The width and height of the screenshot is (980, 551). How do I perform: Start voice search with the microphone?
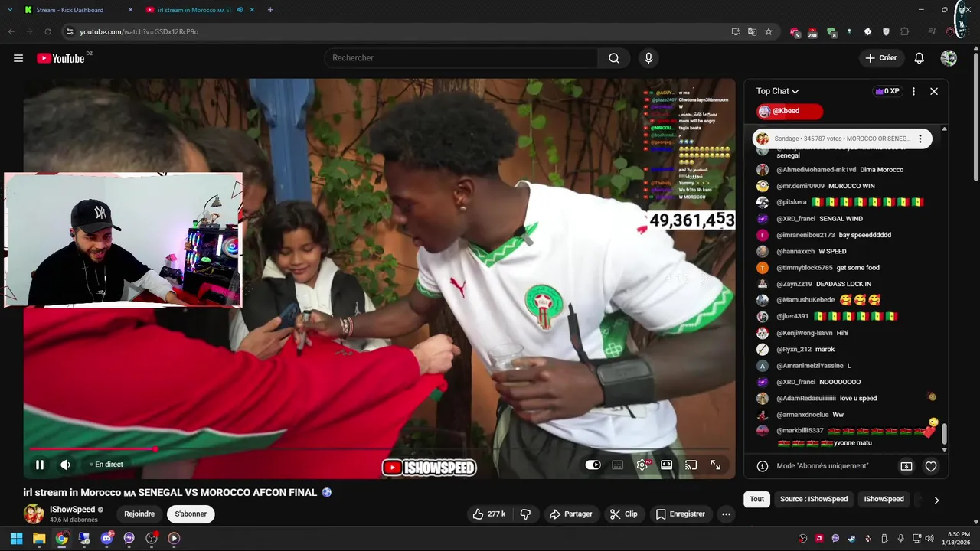(648, 58)
